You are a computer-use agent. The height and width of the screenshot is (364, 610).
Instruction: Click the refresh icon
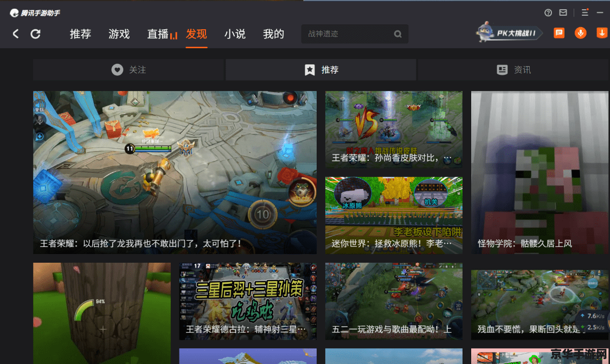[35, 34]
